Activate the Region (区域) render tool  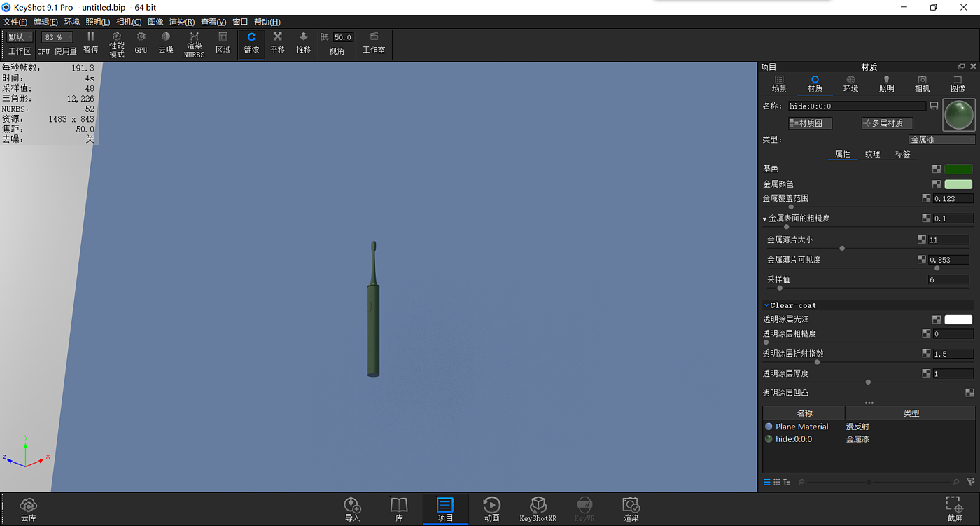point(223,43)
